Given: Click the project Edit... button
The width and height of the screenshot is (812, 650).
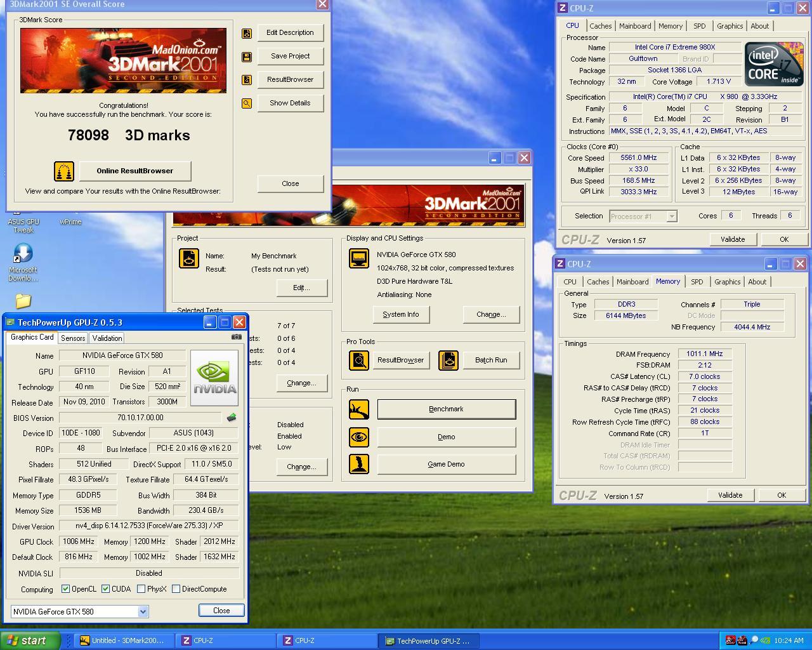Looking at the screenshot, I should click(x=301, y=288).
